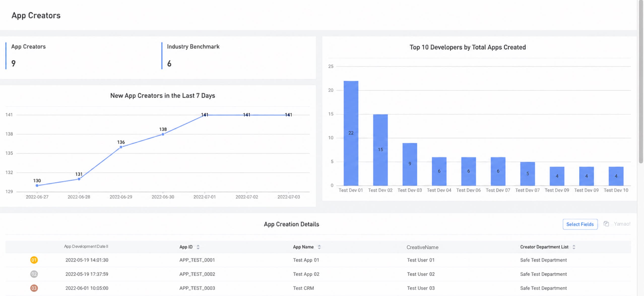Click the Yamao! text link
This screenshot has width=644, height=296.
point(622,224)
